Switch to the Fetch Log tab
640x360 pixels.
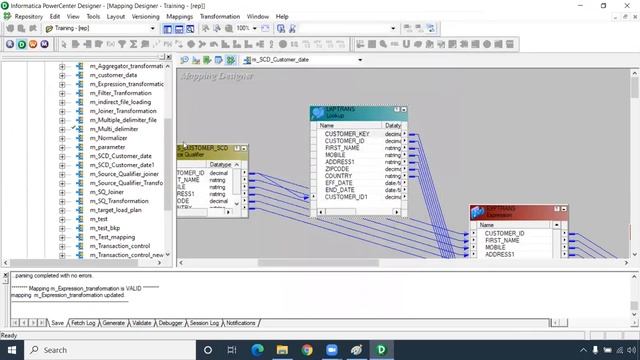click(x=83, y=323)
